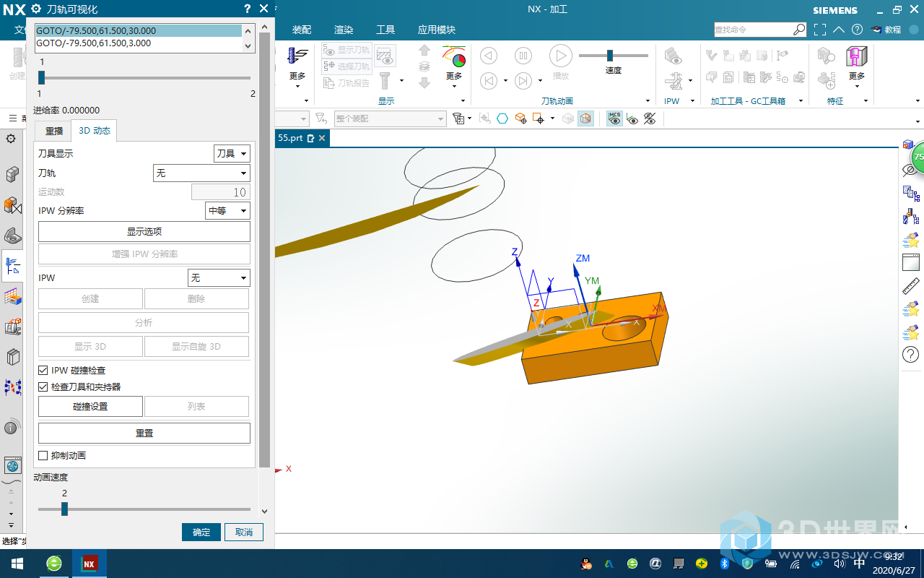Viewport: 924px width, 578px height.
Task: Click the 教程 tutorial link
Action: tap(886, 30)
